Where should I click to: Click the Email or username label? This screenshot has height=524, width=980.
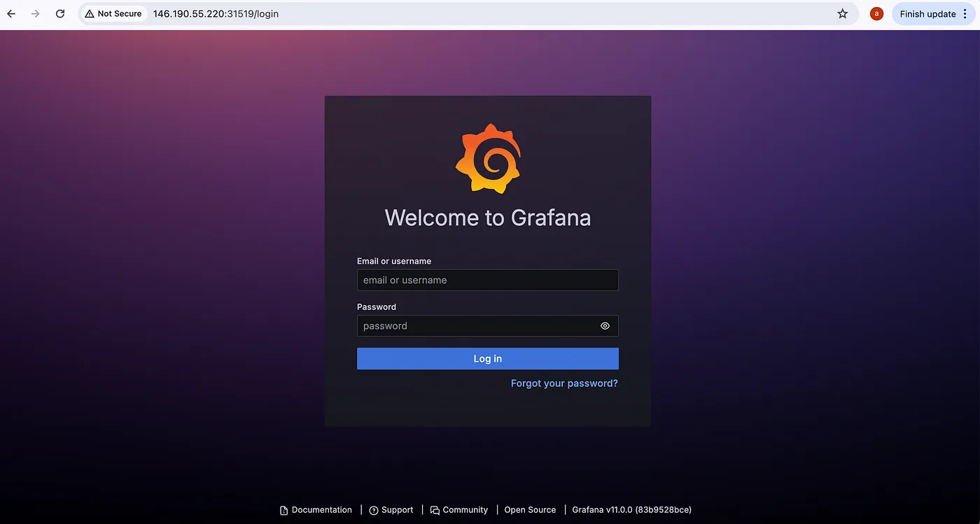click(x=394, y=261)
